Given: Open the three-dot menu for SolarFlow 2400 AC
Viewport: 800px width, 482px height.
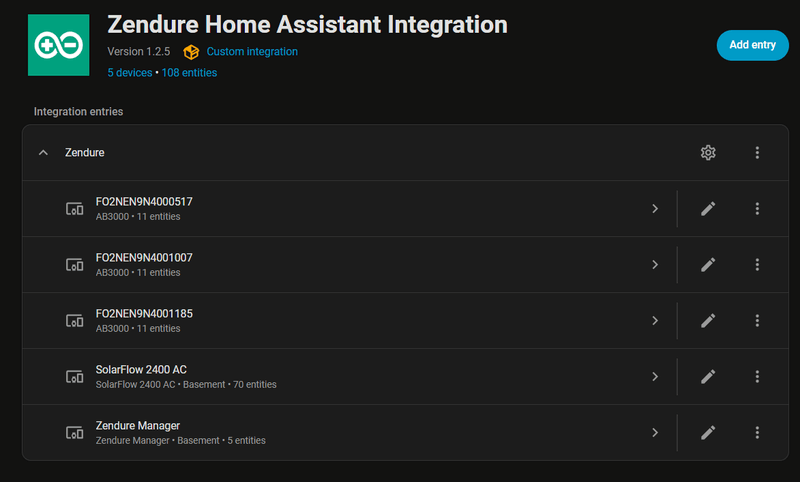Looking at the screenshot, I should point(757,377).
